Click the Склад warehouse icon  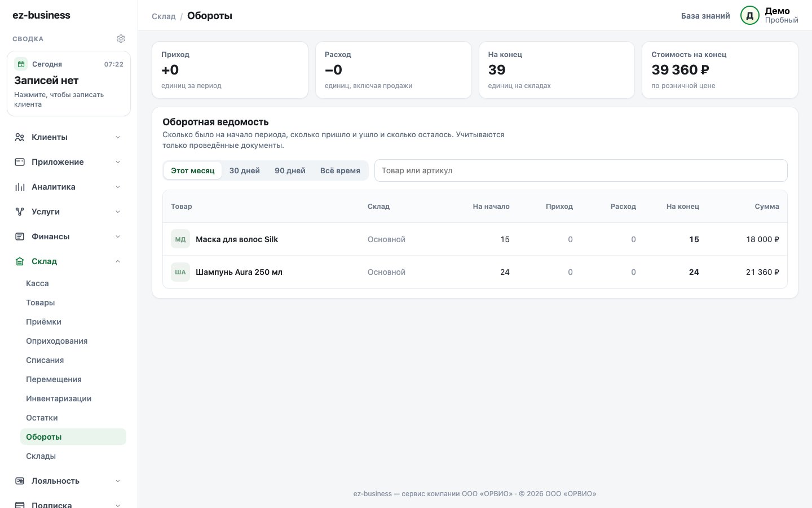click(20, 261)
